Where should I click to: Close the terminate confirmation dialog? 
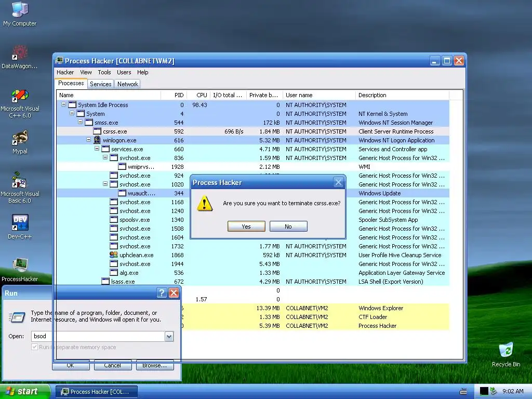tap(338, 182)
